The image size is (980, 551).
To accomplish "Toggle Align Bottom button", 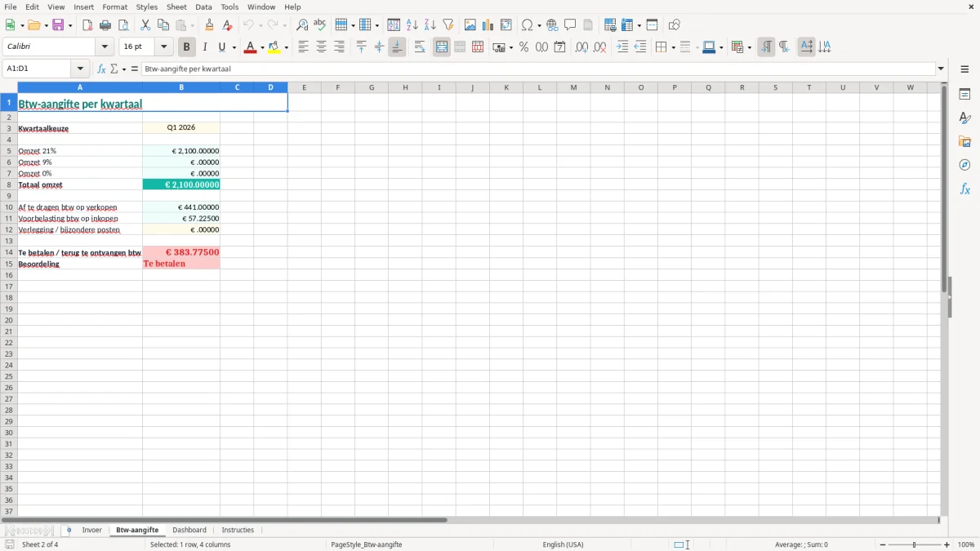I will coord(397,47).
